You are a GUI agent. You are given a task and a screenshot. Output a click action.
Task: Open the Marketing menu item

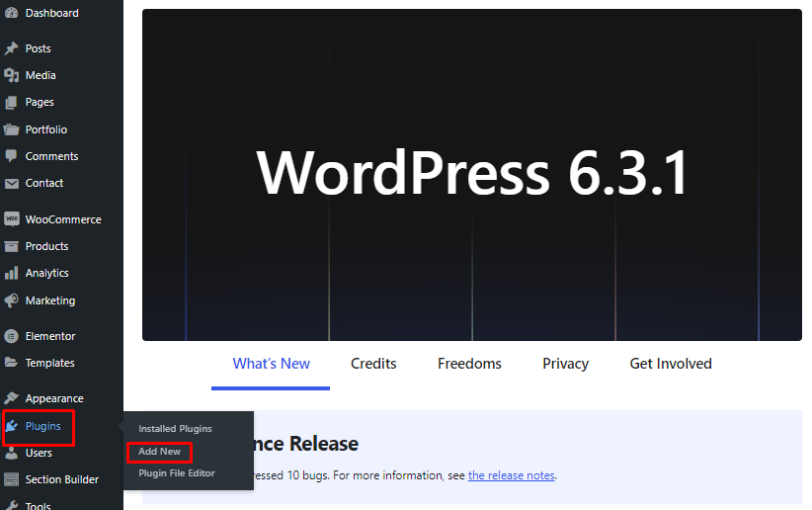coord(50,300)
